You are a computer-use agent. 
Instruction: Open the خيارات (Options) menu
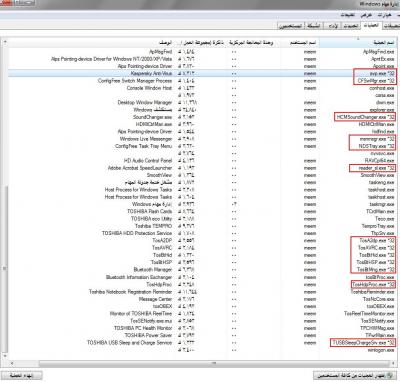[384, 15]
